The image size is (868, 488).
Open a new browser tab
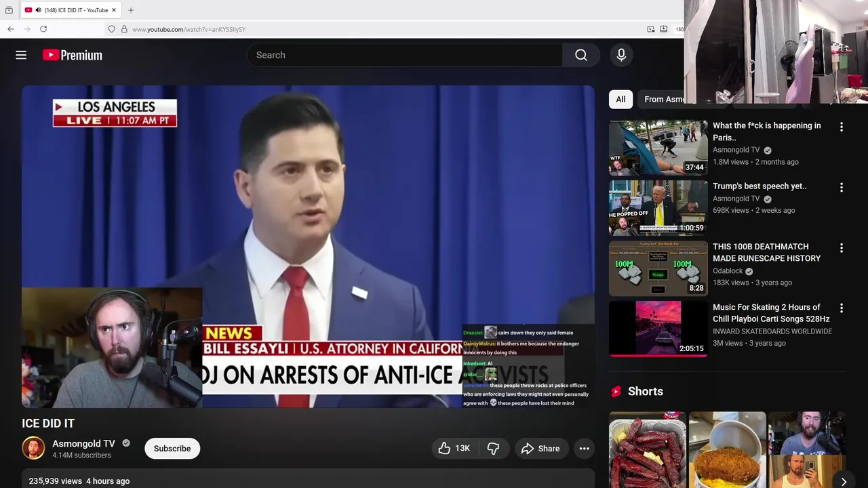point(131,10)
